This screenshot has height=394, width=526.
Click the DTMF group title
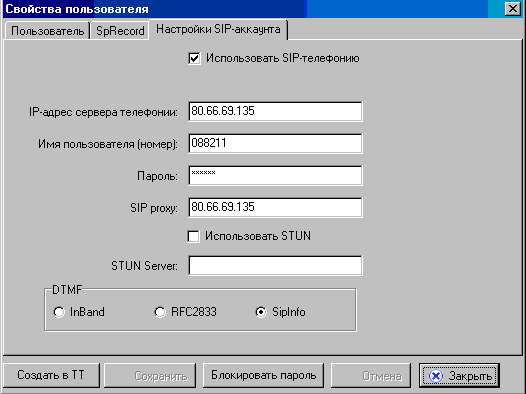point(67,289)
